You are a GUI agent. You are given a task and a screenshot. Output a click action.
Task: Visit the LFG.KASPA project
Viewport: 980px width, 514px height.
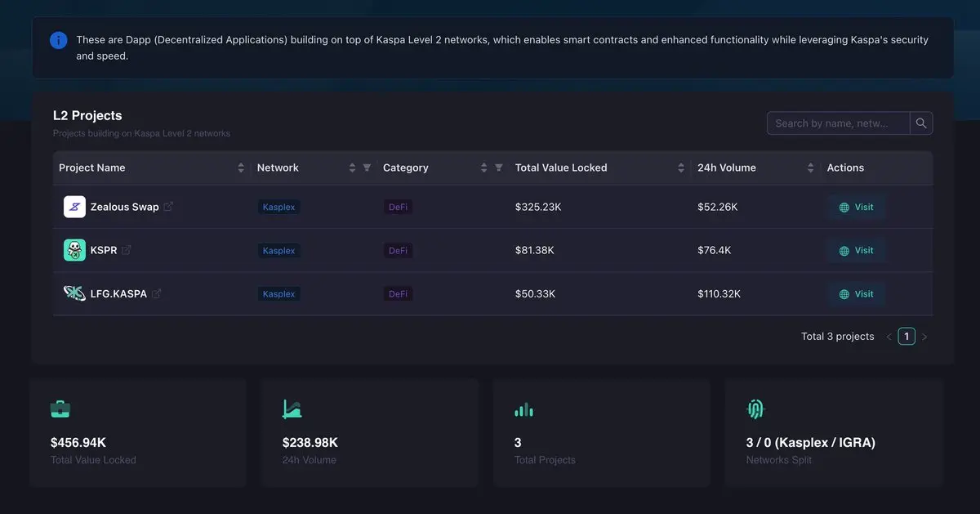(x=856, y=293)
